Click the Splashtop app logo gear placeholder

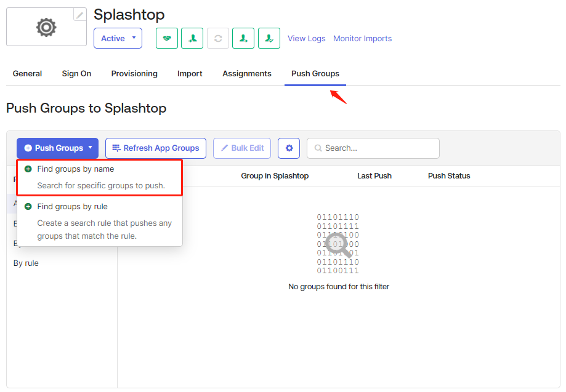point(46,27)
